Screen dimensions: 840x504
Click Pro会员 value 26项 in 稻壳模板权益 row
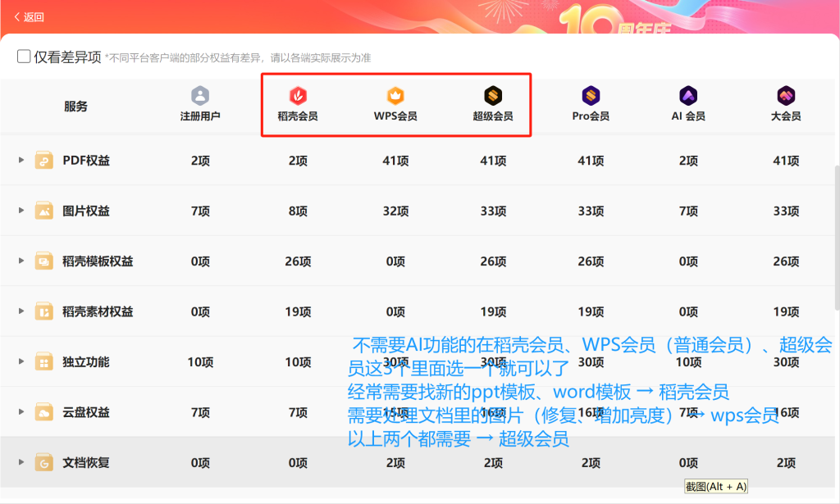point(591,261)
